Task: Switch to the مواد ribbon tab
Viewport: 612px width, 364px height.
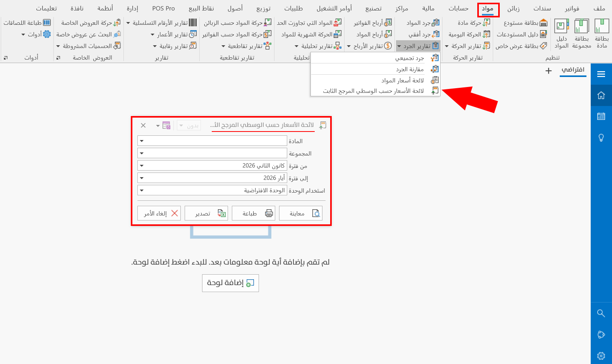Action: click(x=488, y=9)
